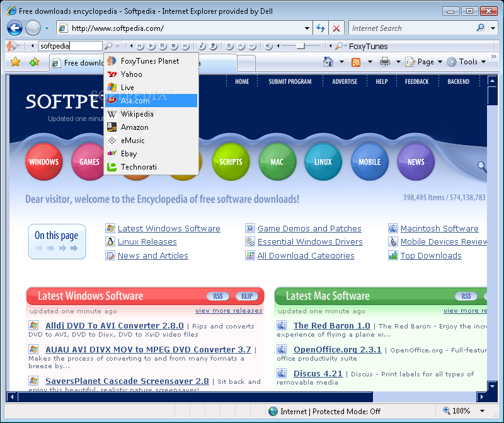Open the Top Downloads link
Viewport: 504px width, 423px height.
[431, 256]
